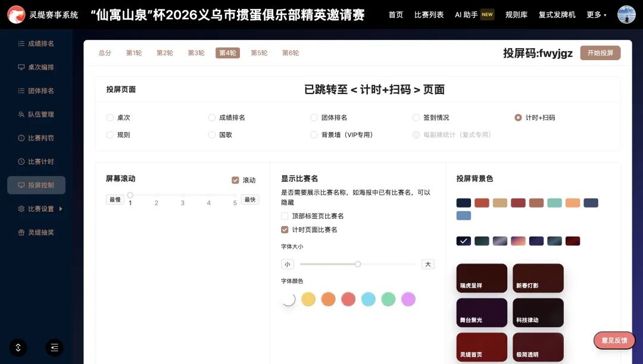Click the 桌次编排 sidebar monitor icon

click(x=21, y=67)
